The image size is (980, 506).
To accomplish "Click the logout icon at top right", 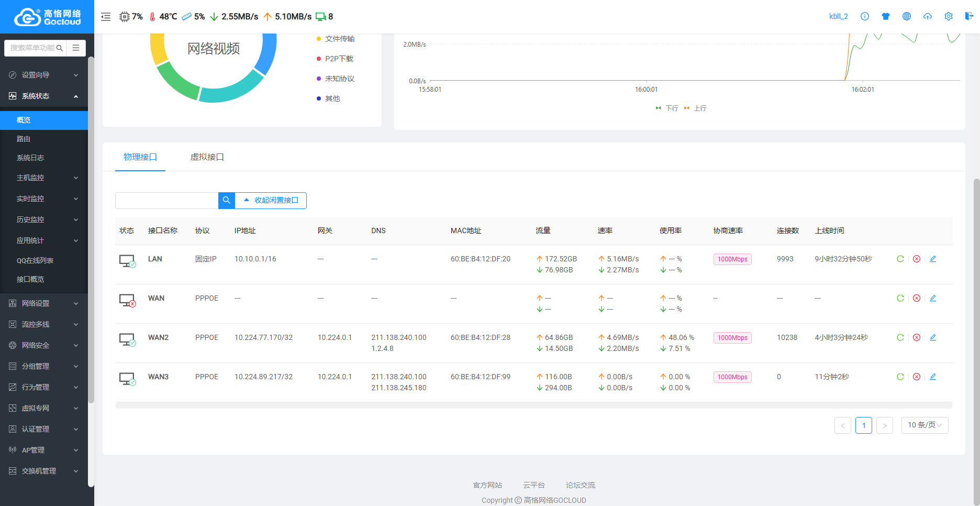I will pyautogui.click(x=969, y=16).
